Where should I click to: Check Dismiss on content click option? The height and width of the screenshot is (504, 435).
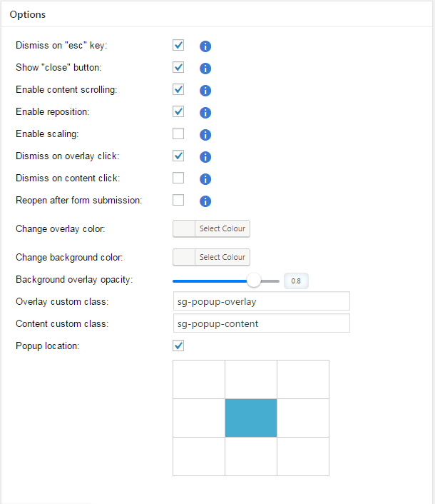click(x=178, y=178)
